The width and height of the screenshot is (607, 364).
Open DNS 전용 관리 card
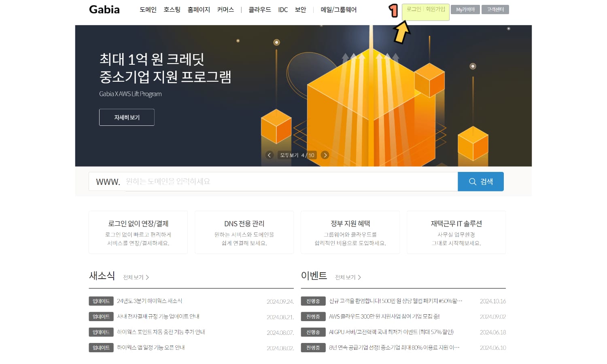[244, 233]
